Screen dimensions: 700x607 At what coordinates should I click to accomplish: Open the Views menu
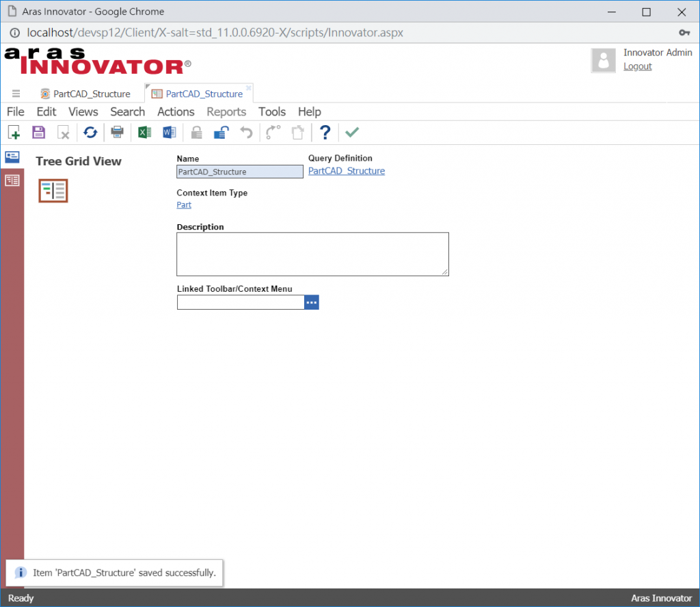pos(83,111)
